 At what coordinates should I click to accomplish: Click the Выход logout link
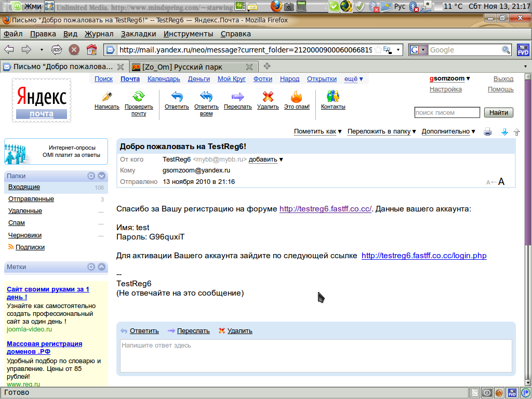pyautogui.click(x=503, y=79)
